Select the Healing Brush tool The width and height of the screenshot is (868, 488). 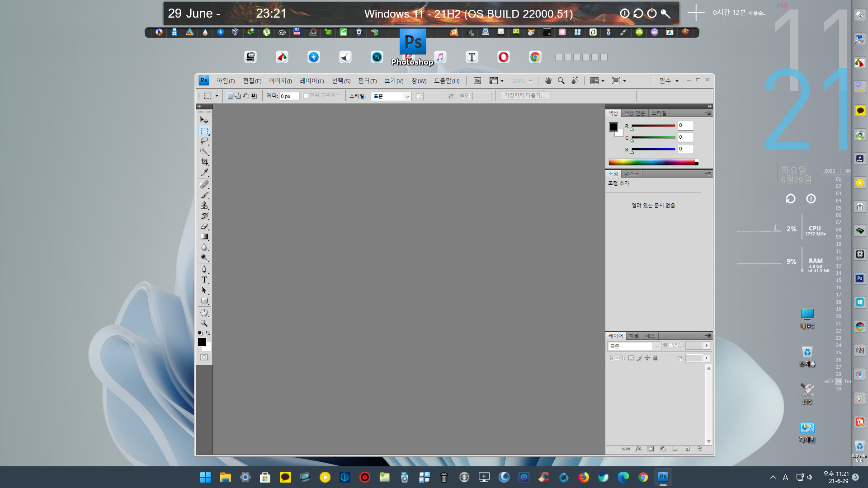point(204,184)
